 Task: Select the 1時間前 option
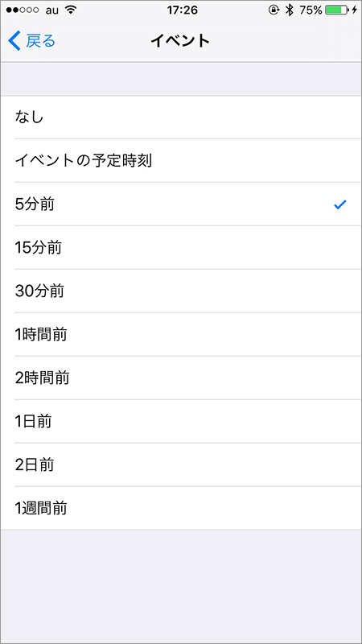click(181, 335)
